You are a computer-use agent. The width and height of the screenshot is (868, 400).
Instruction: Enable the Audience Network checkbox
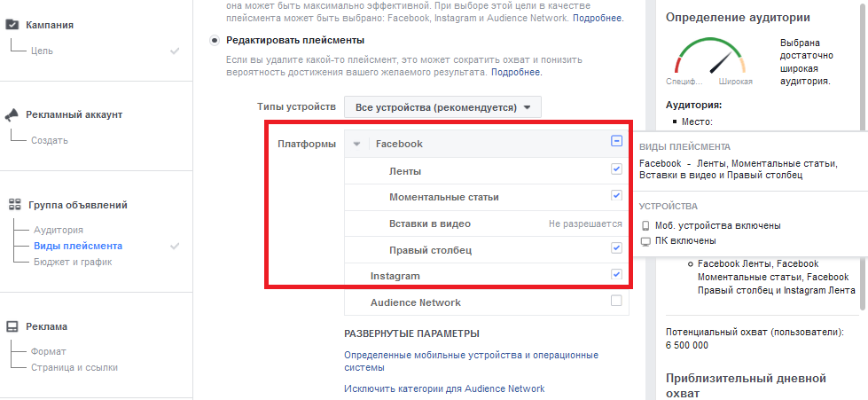pos(616,301)
